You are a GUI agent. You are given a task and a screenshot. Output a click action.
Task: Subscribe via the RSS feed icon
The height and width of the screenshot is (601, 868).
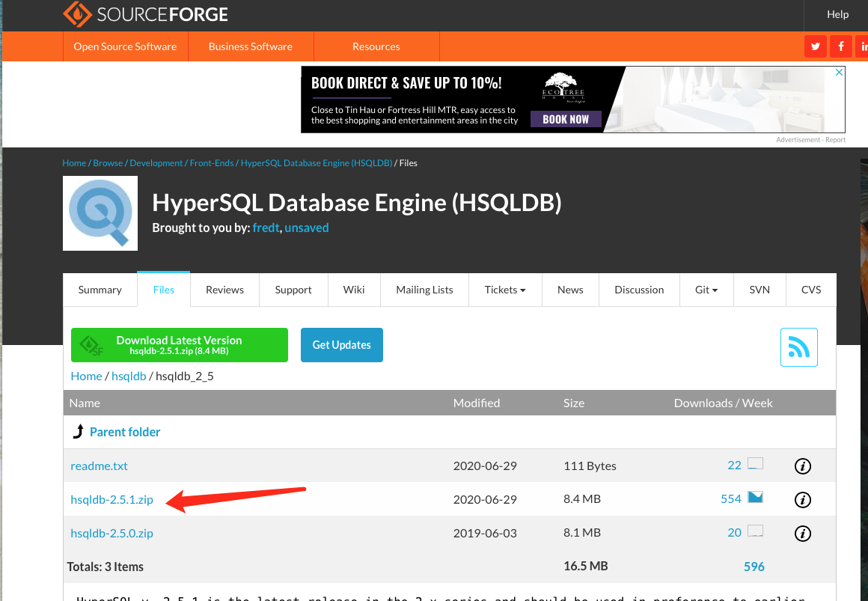(x=799, y=347)
